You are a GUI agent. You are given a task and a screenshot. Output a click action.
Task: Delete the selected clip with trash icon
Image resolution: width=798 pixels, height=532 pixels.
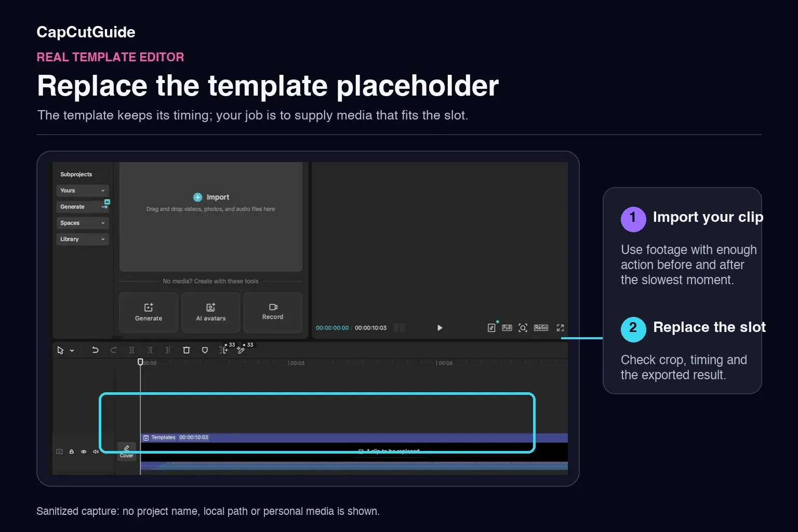point(187,350)
